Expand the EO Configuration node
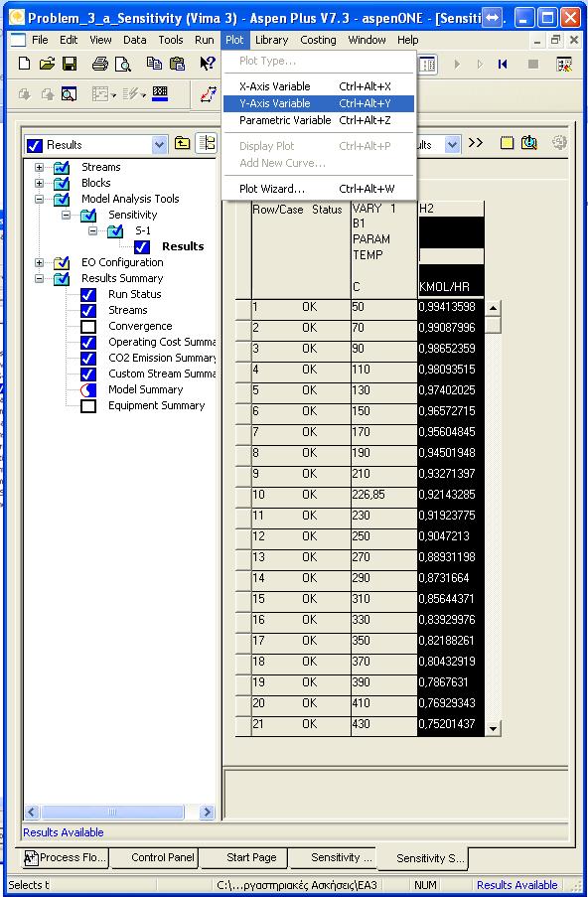Viewport: 588px width, 897px height. 39,262
